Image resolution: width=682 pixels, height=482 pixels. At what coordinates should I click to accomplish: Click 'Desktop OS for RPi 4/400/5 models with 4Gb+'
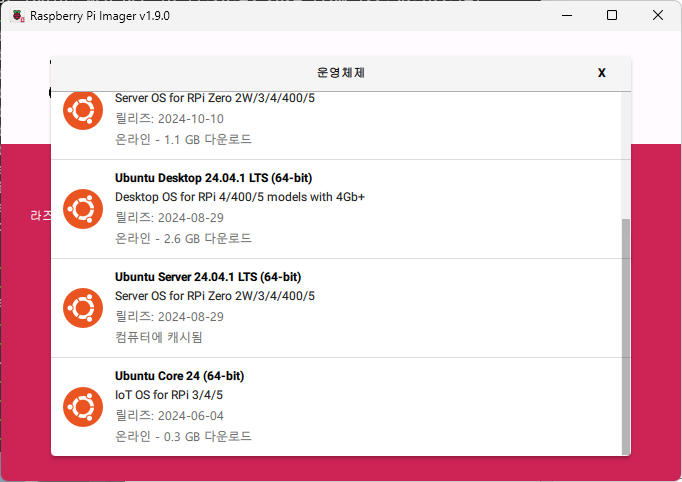click(240, 197)
